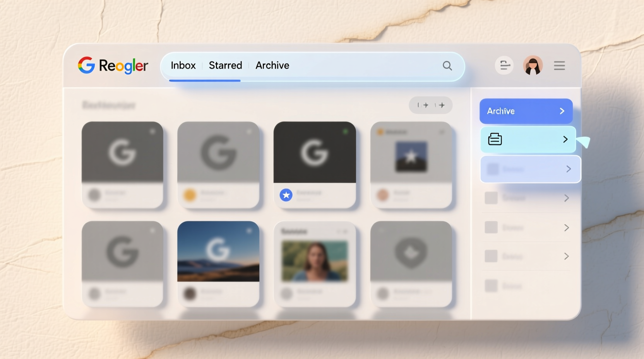This screenshot has width=644, height=359.
Task: Open the search magnifier icon
Action: point(447,66)
